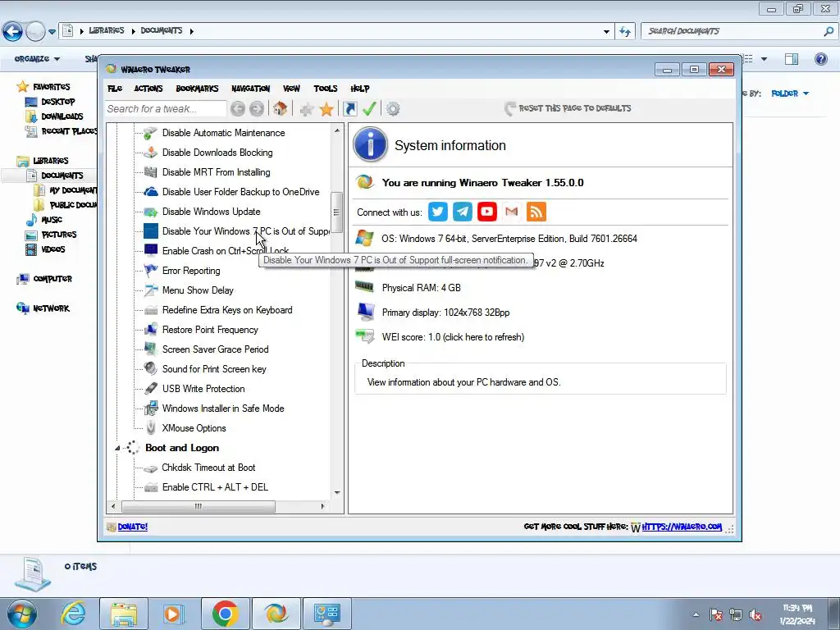Open the RSS feed icon
This screenshot has width=840, height=630.
536,212
